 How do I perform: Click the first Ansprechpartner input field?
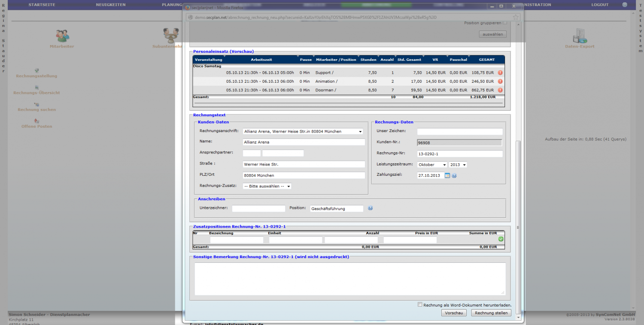click(252, 153)
